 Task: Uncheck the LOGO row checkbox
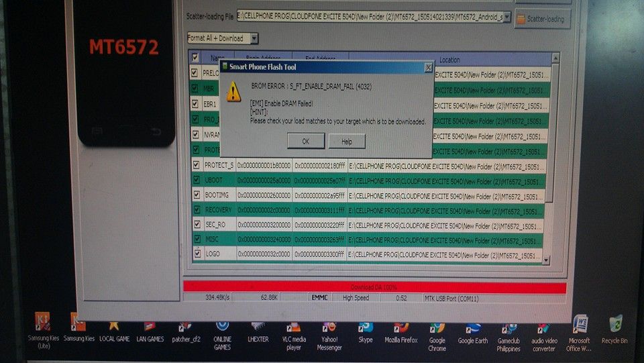point(197,254)
